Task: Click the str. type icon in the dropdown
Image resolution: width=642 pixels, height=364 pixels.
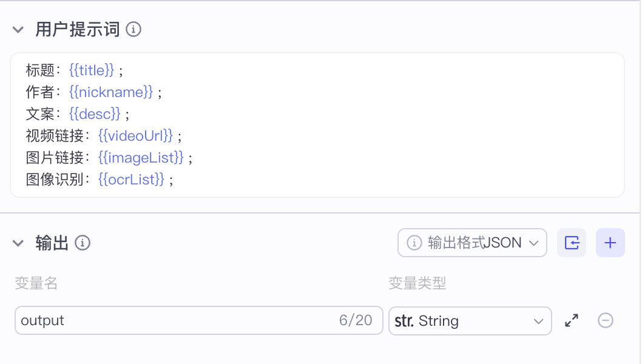Action: pos(404,320)
